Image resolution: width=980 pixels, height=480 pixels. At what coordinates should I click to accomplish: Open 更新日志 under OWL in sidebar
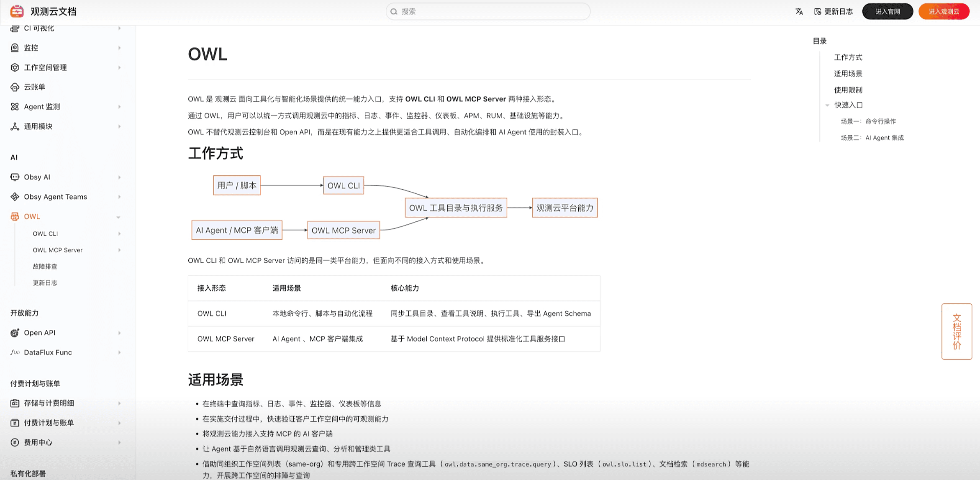[x=45, y=282]
